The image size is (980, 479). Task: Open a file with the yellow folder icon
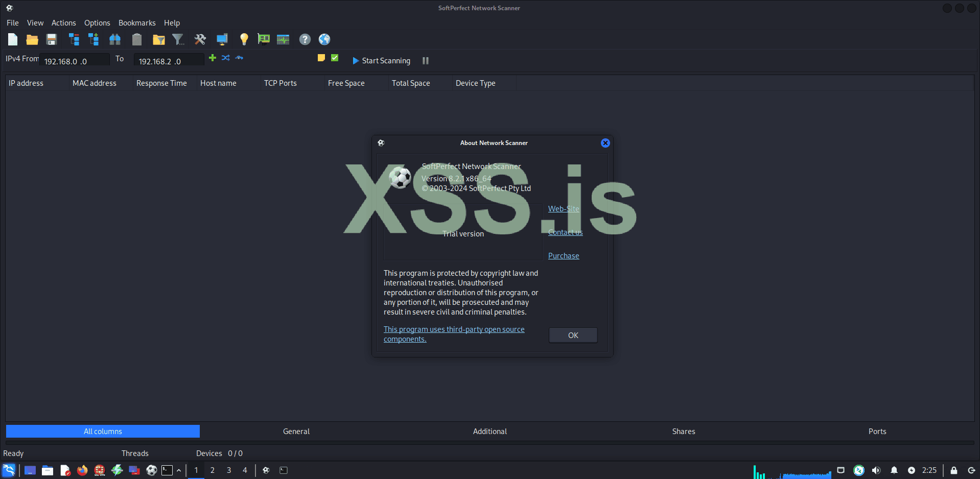coord(32,39)
